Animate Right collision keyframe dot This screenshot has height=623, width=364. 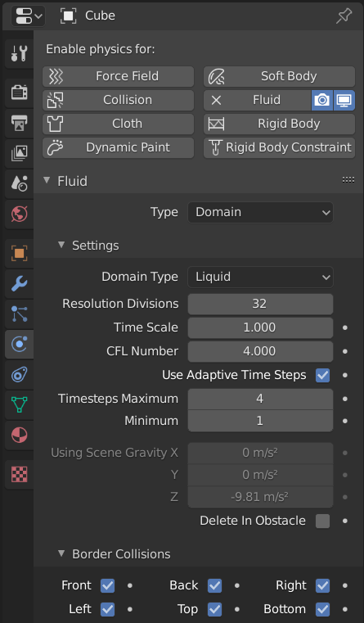pyautogui.click(x=345, y=585)
